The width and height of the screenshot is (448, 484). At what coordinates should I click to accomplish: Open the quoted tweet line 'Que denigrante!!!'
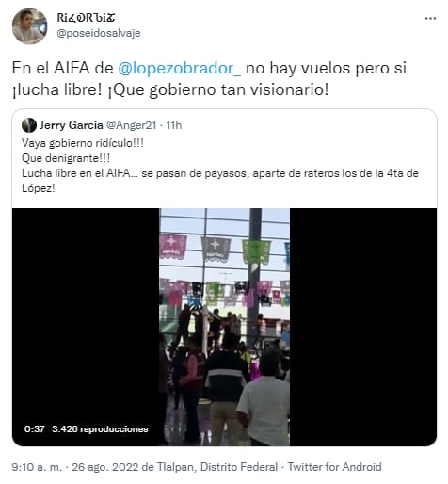tap(66, 158)
